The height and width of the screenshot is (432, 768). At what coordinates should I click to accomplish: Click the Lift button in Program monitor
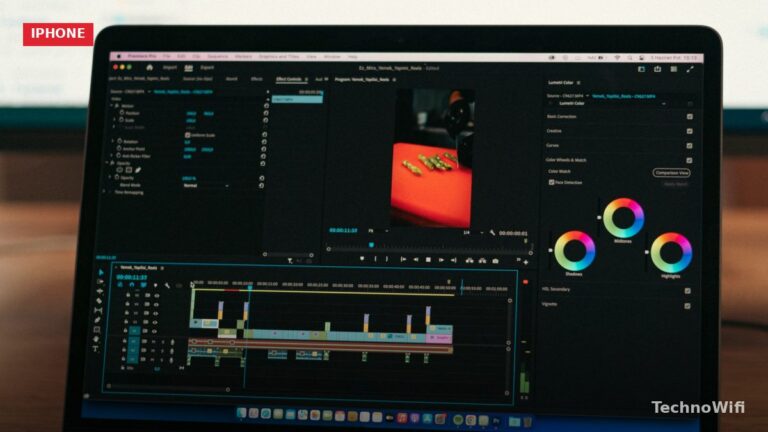(x=469, y=261)
